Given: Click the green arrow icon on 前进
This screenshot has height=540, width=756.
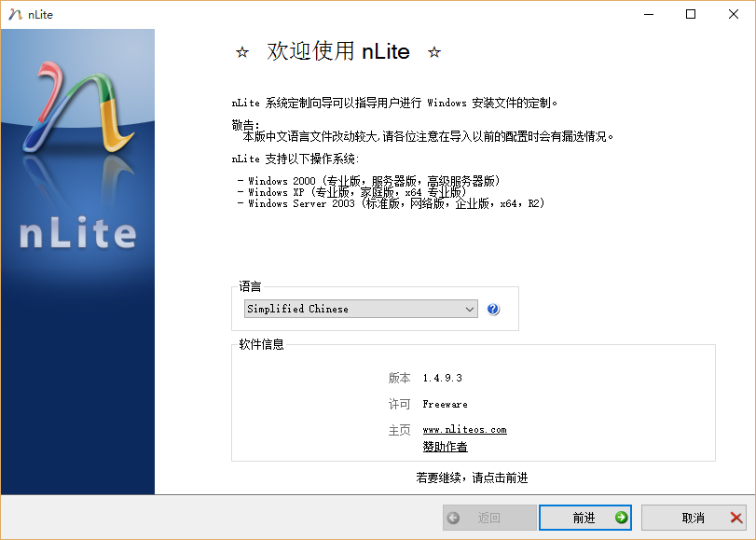Looking at the screenshot, I should pos(621,518).
